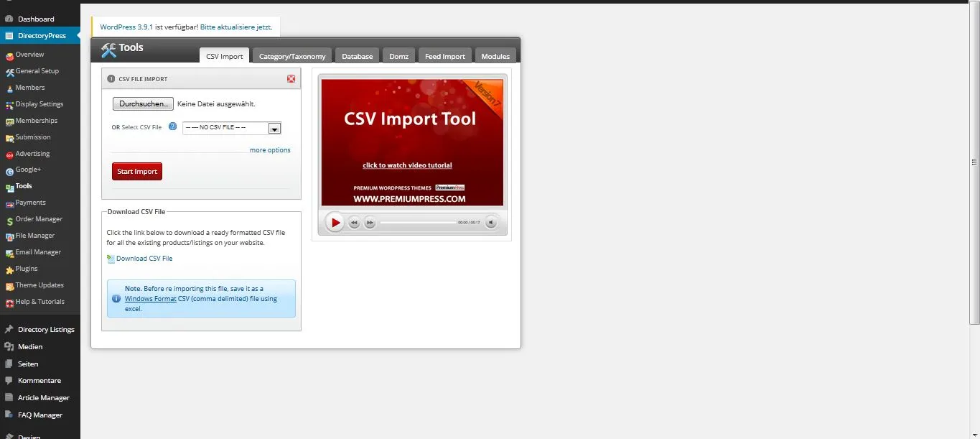Open the Feed Import tab

[x=445, y=56]
